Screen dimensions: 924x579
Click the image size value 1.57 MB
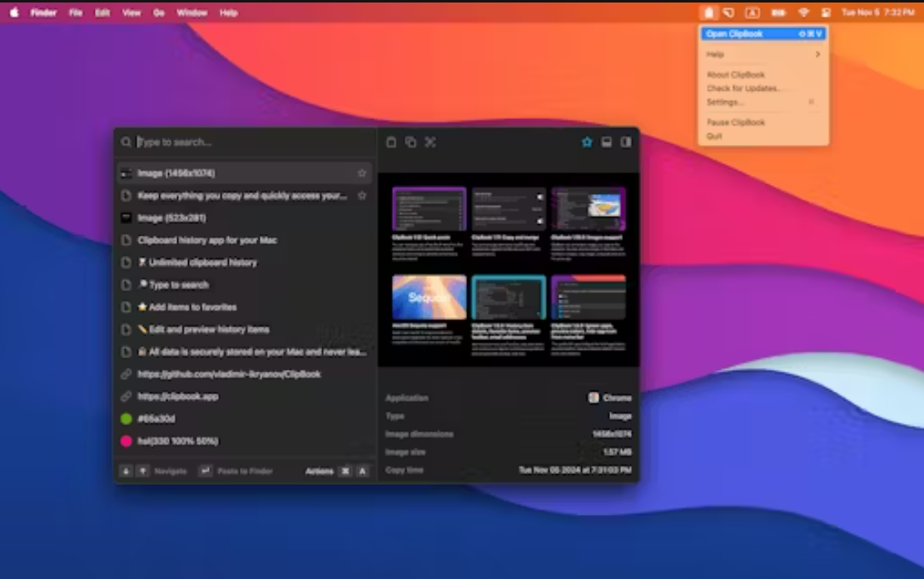[x=617, y=452]
